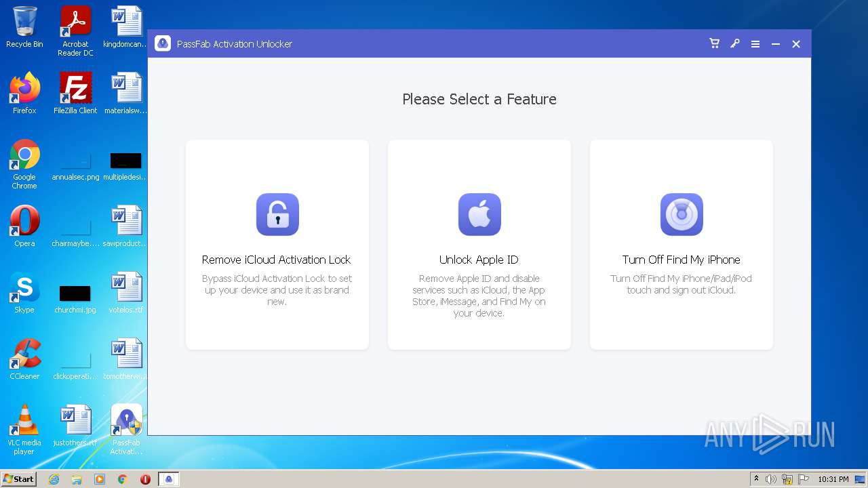The height and width of the screenshot is (488, 868).
Task: Open the Windows Start menu
Action: pos(19,479)
